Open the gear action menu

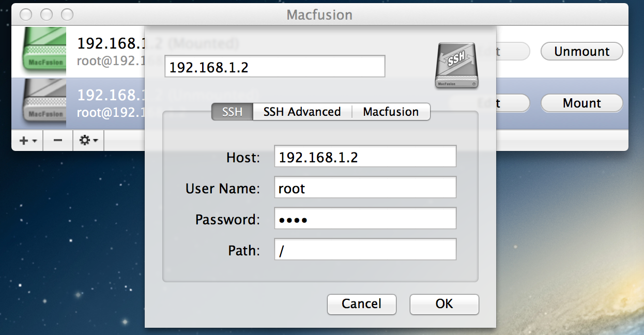pyautogui.click(x=89, y=140)
